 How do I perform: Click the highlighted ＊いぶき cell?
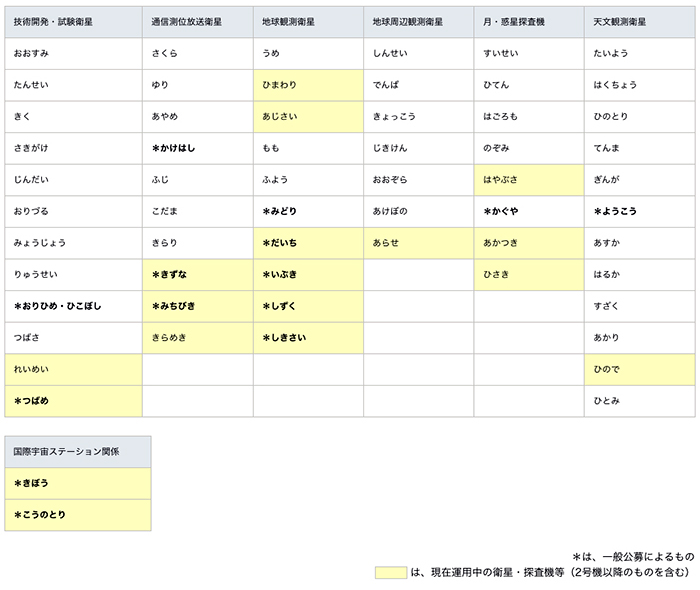tap(308, 275)
